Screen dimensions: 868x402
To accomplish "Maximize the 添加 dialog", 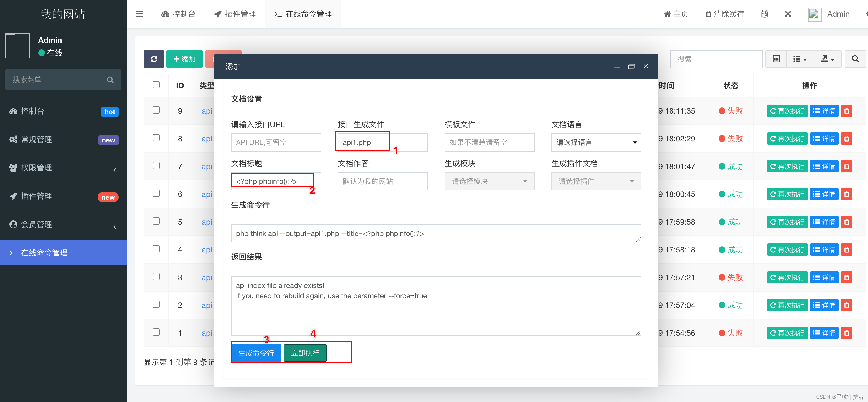I will (631, 66).
